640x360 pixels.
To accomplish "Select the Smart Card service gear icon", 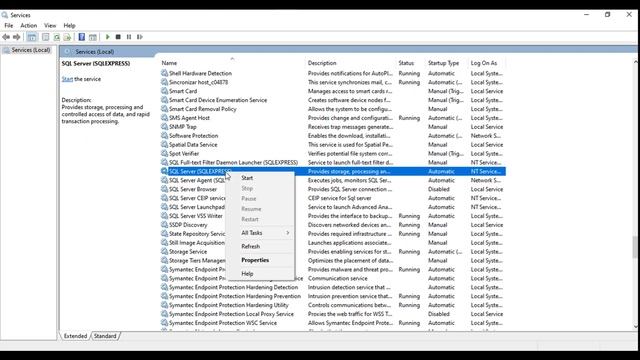I will pos(164,91).
